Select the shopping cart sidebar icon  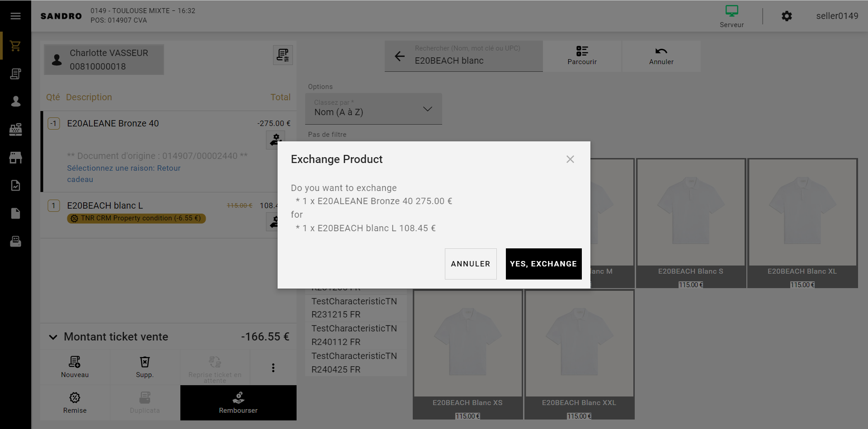click(x=15, y=46)
